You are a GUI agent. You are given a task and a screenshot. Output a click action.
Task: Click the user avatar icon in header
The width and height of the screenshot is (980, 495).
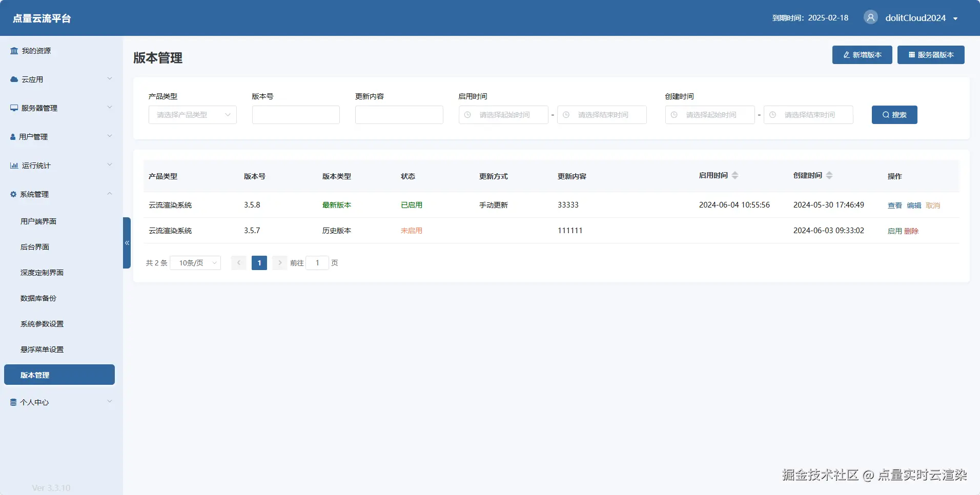pyautogui.click(x=870, y=17)
